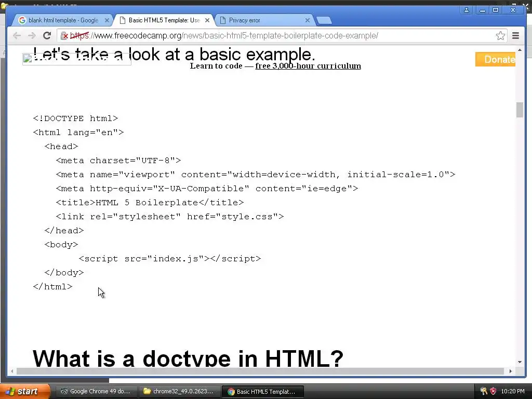Click the opening <body> tag line
The image size is (532, 399).
click(61, 245)
